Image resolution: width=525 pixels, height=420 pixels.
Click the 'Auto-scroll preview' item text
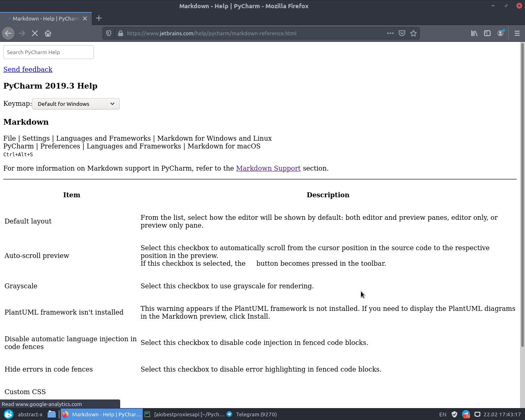pyautogui.click(x=37, y=256)
